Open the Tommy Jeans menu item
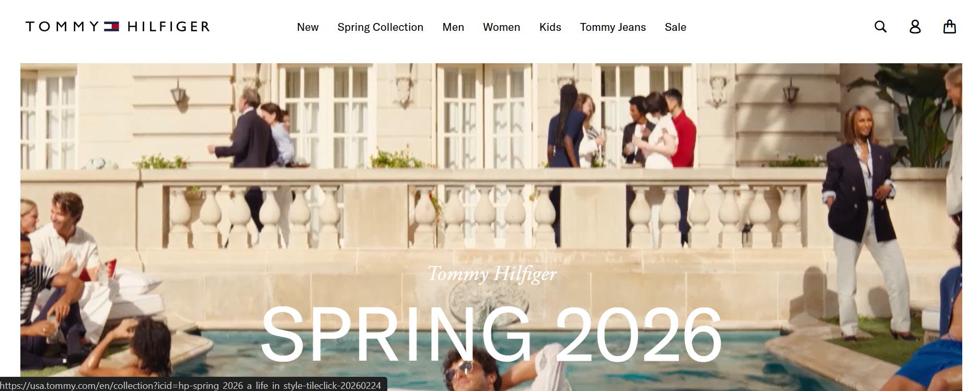Image resolution: width=980 pixels, height=391 pixels. click(613, 27)
